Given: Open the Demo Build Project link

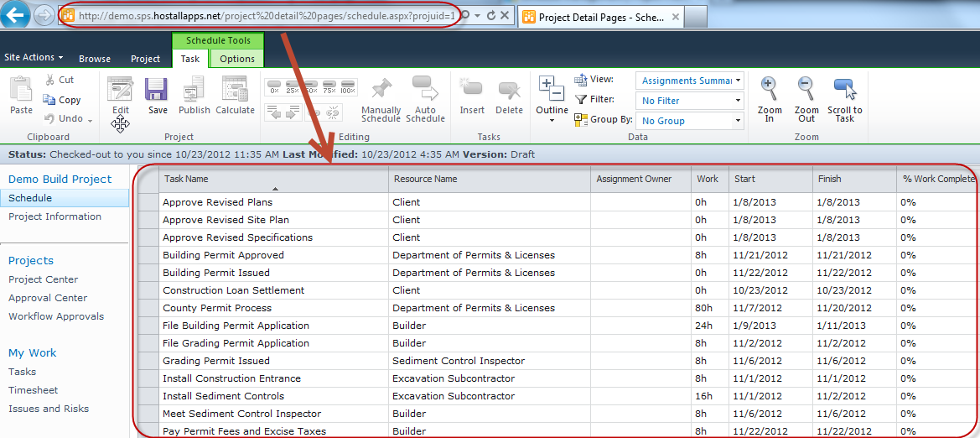Looking at the screenshot, I should [x=60, y=179].
